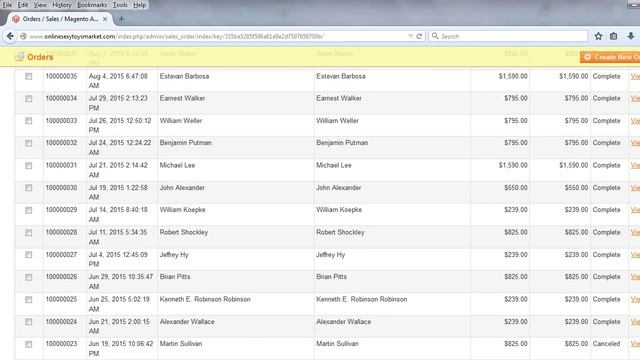Go back using the browser back arrow
The width and height of the screenshot is (640, 360).
[x=10, y=36]
